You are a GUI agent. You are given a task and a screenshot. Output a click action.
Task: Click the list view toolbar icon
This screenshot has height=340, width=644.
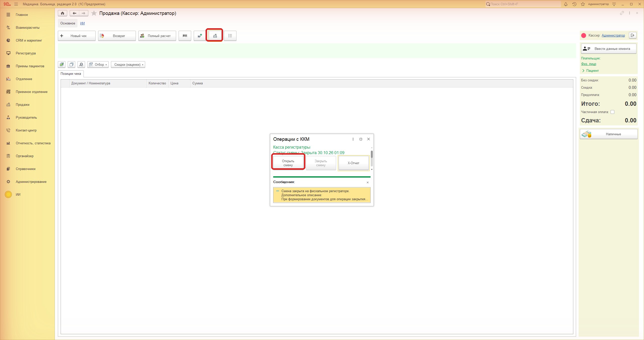coord(230,36)
